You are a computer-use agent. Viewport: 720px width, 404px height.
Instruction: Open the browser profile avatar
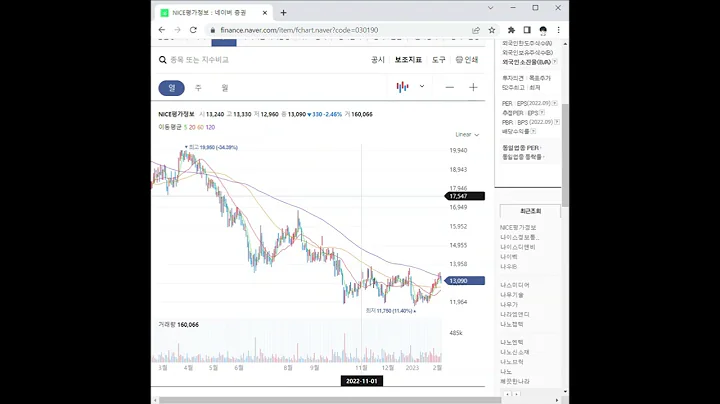point(543,30)
